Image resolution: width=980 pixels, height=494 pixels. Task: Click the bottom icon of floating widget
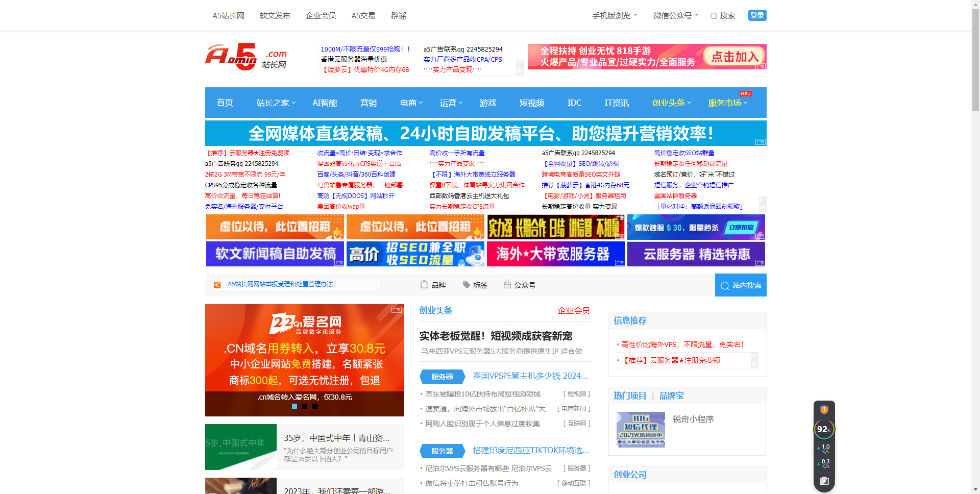pyautogui.click(x=824, y=481)
